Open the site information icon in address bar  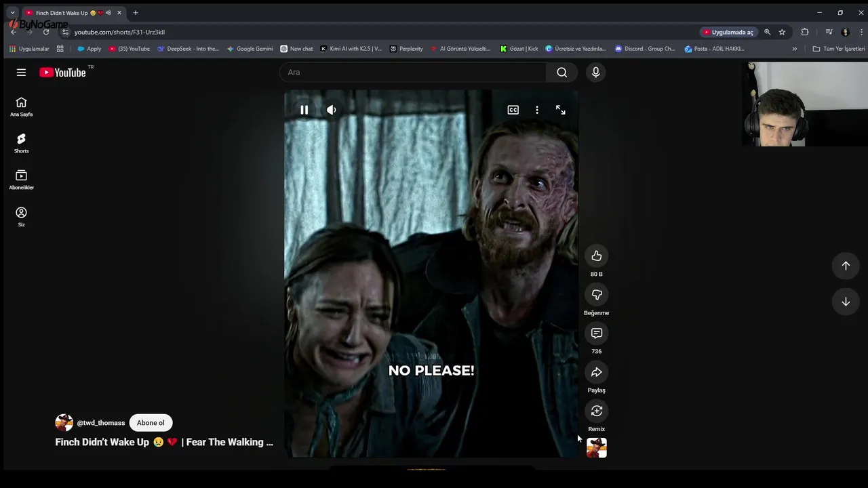coord(65,32)
